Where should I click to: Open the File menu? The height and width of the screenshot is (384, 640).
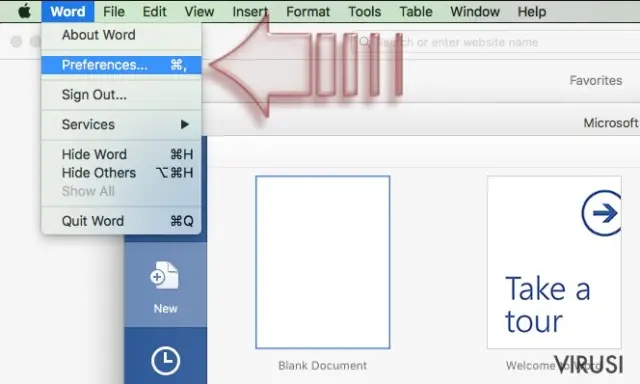tap(114, 11)
